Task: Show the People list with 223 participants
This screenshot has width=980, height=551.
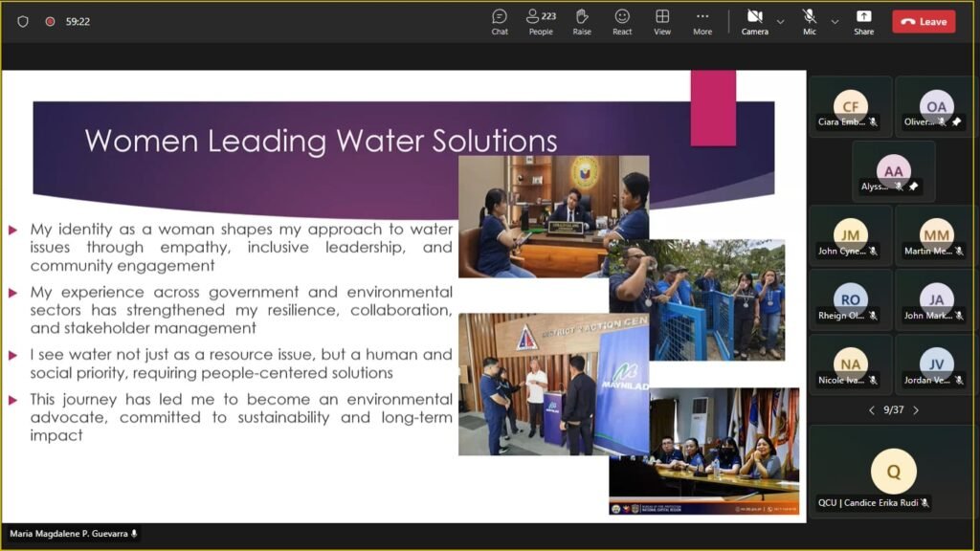Action: click(x=541, y=21)
